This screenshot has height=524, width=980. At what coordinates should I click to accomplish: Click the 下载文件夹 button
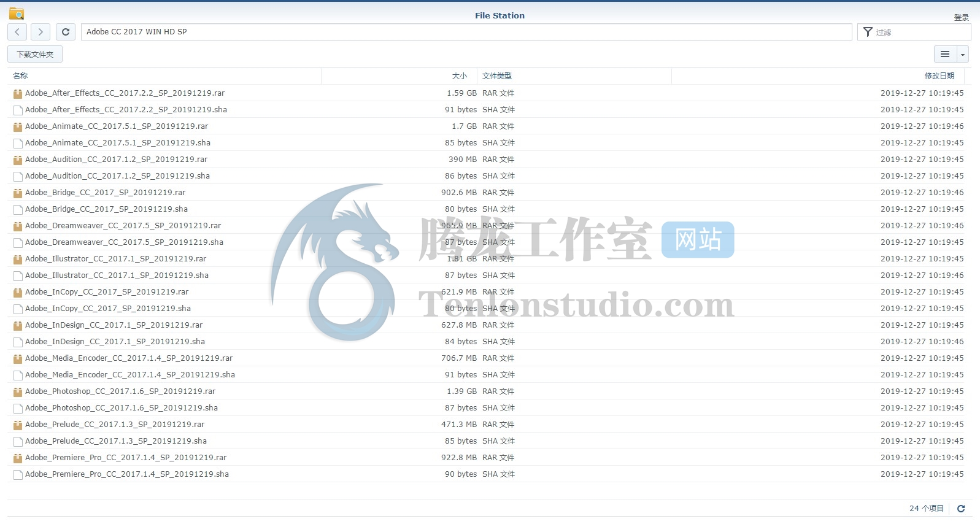coord(35,54)
